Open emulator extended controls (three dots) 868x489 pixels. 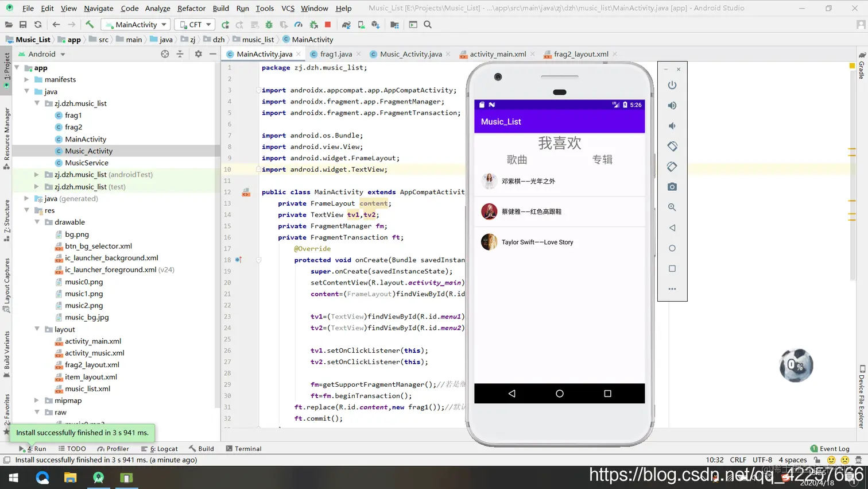672,289
